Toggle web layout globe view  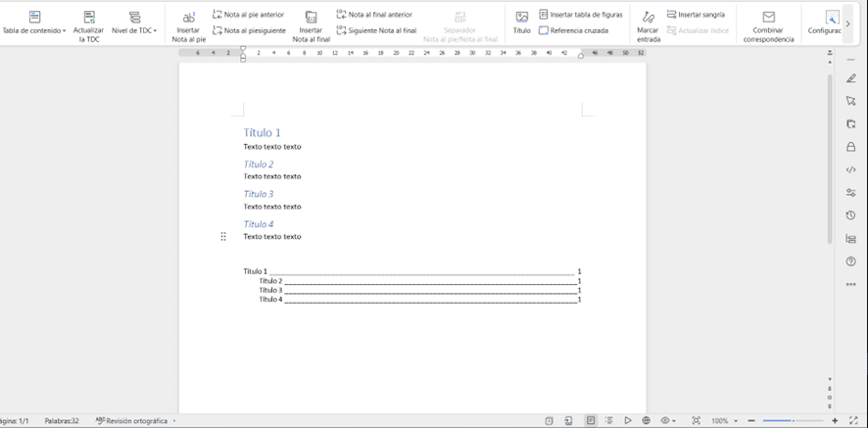click(x=647, y=420)
